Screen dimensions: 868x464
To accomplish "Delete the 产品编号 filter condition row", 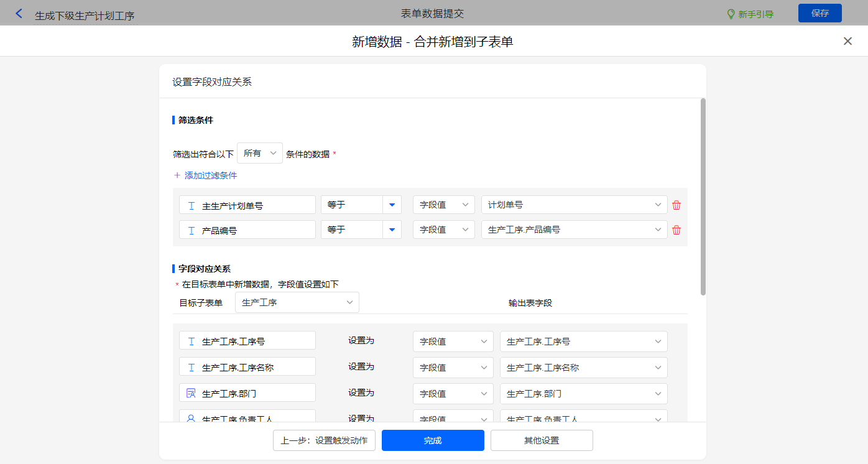I will [676, 230].
